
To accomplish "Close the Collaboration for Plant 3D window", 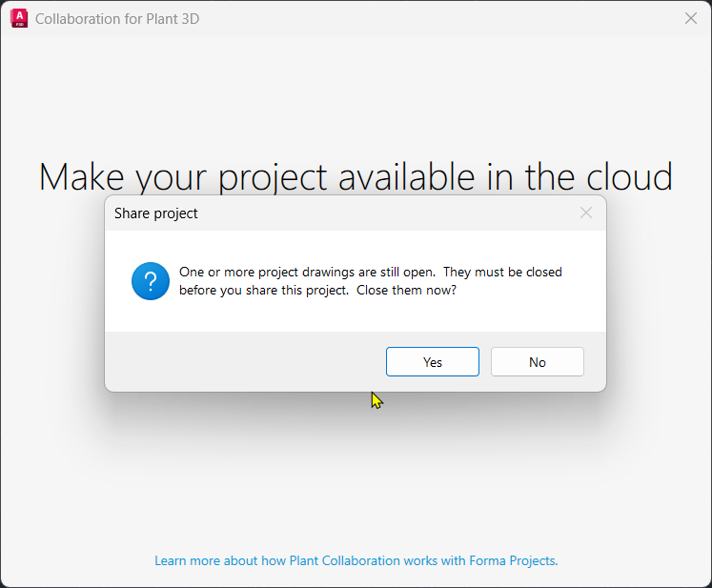I will coord(691,19).
